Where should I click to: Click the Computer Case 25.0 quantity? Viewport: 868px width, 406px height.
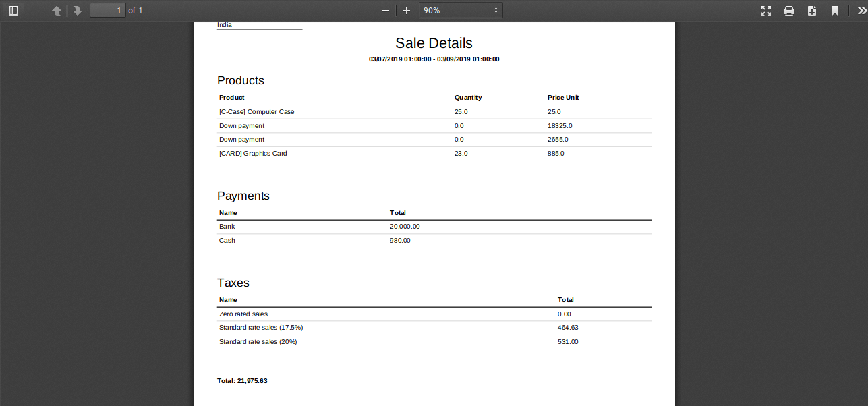pyautogui.click(x=461, y=112)
